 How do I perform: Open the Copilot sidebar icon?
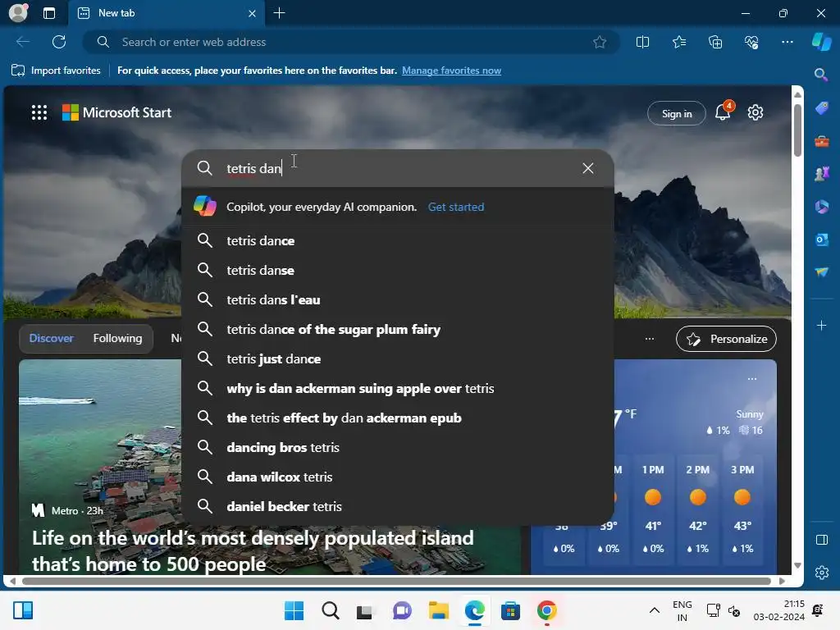coord(821,42)
